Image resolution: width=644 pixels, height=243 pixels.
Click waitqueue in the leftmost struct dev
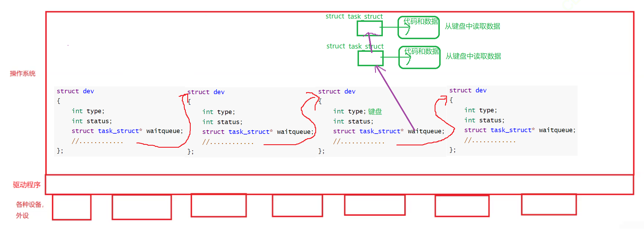(163, 131)
